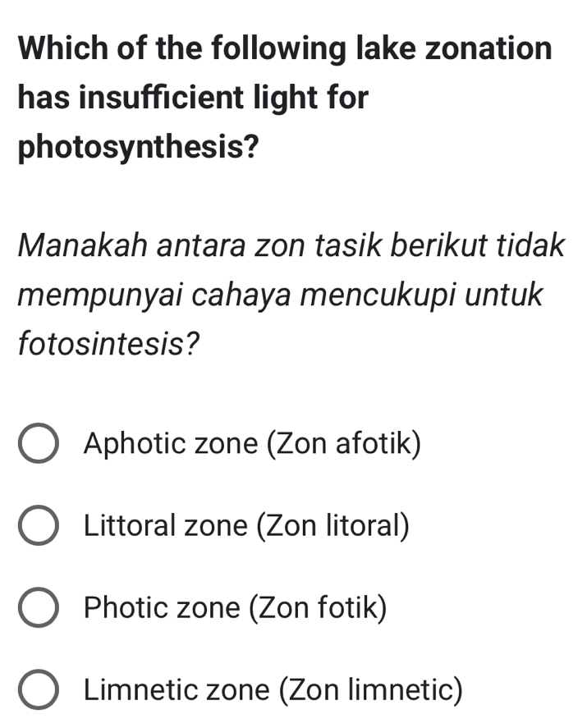Viewport: 587px width, 728px height.
Task: Click the italic Malay translation text
Action: tap(287, 291)
